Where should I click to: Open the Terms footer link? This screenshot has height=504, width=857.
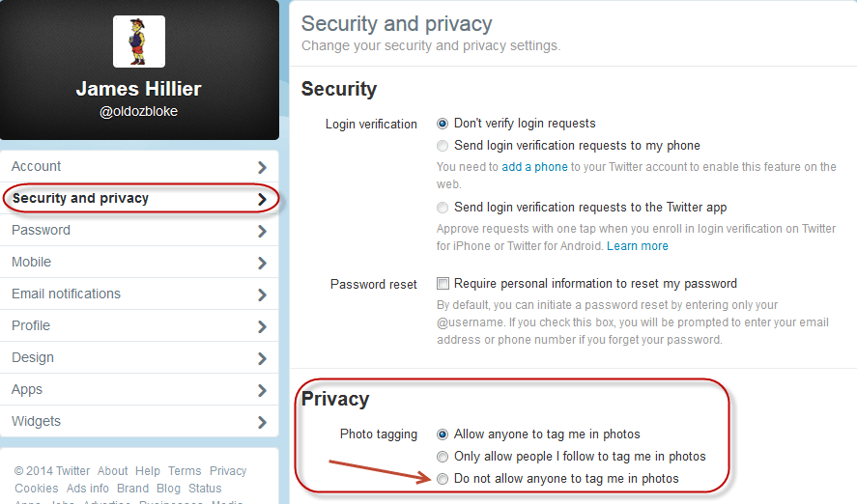click(185, 471)
